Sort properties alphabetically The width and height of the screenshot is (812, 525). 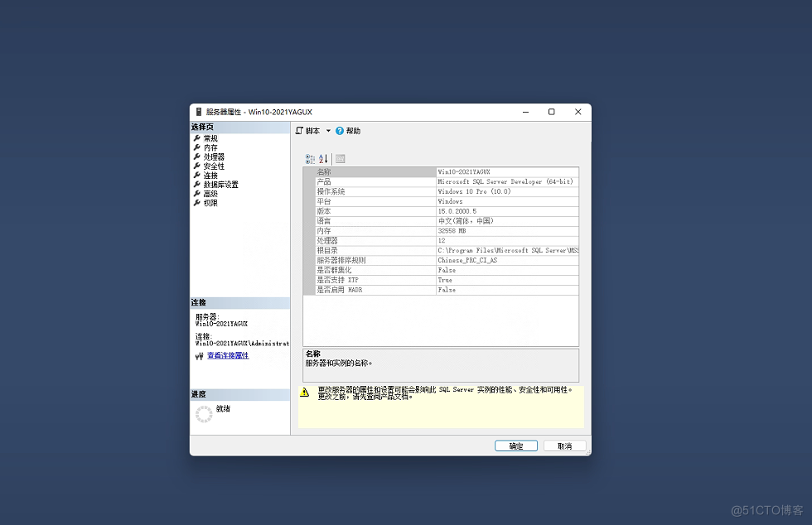tap(323, 159)
